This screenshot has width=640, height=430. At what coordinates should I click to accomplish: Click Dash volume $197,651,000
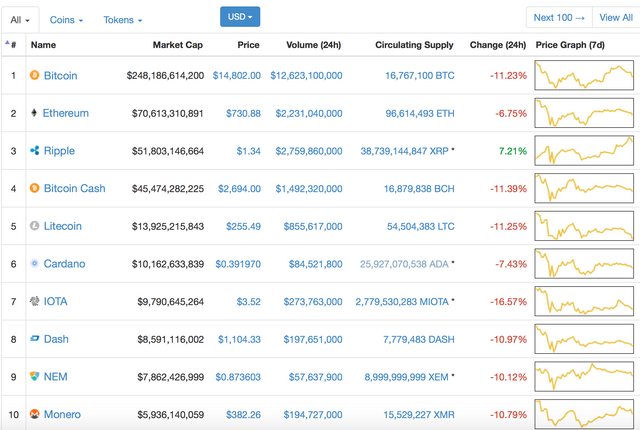(x=313, y=339)
